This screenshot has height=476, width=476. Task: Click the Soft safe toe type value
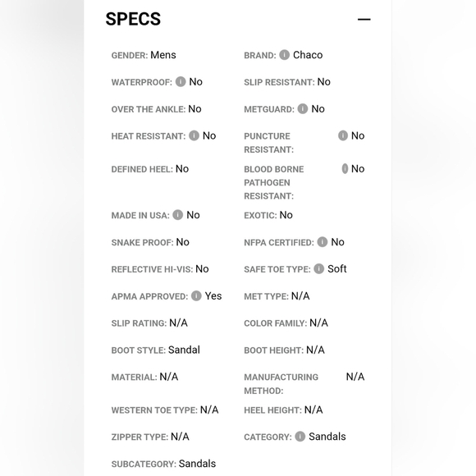click(337, 268)
